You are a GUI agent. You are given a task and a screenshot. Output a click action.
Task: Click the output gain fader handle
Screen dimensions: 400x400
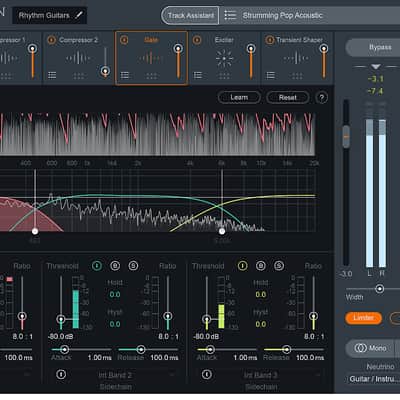click(346, 137)
